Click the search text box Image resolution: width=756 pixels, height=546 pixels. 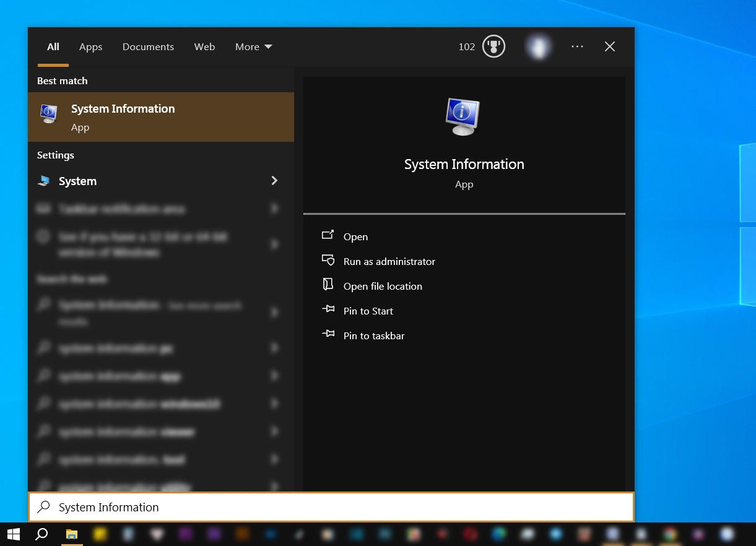(x=331, y=508)
